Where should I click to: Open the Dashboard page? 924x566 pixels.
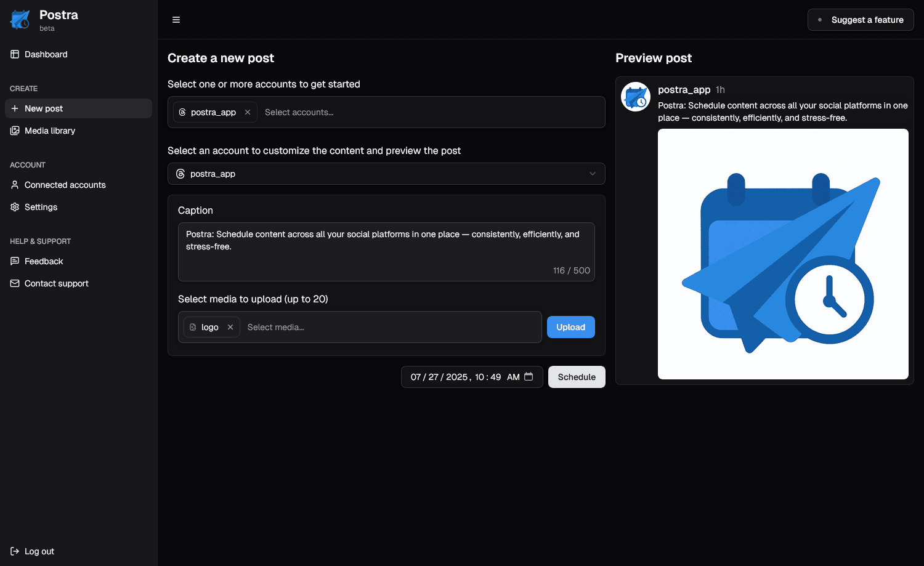(x=78, y=54)
